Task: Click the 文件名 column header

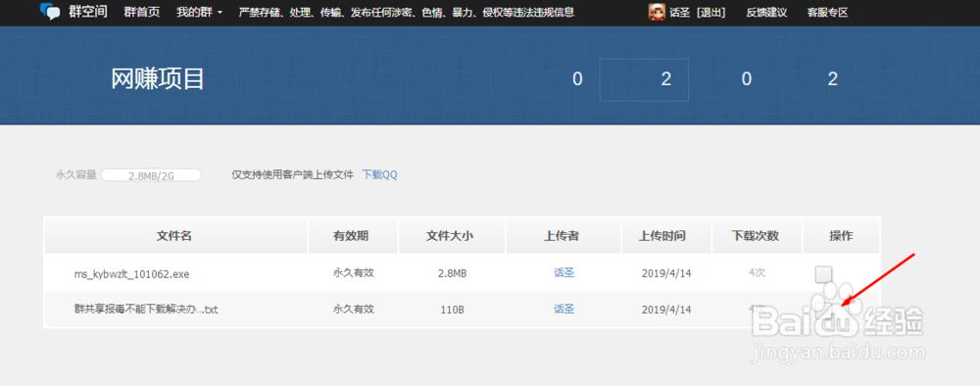Action: click(174, 235)
